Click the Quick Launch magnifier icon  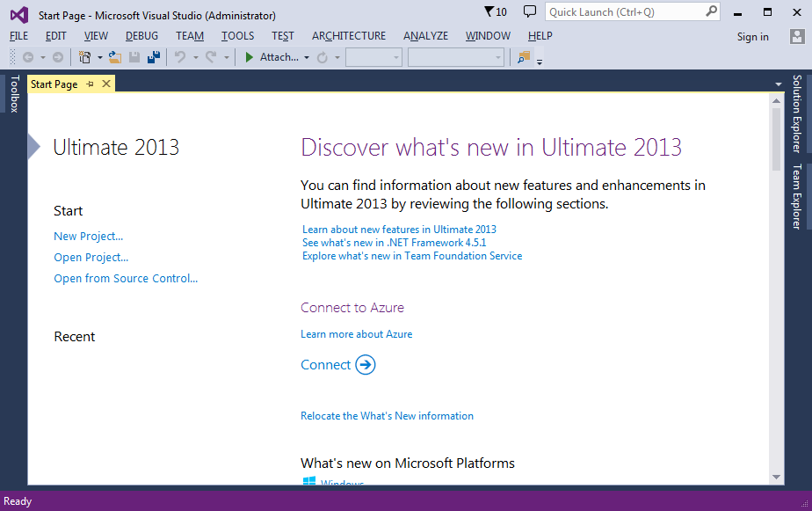(x=712, y=11)
